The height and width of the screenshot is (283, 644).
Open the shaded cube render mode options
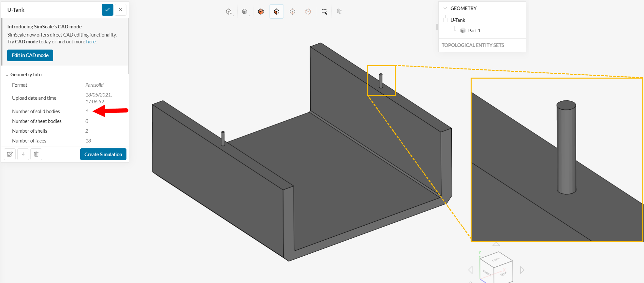245,12
